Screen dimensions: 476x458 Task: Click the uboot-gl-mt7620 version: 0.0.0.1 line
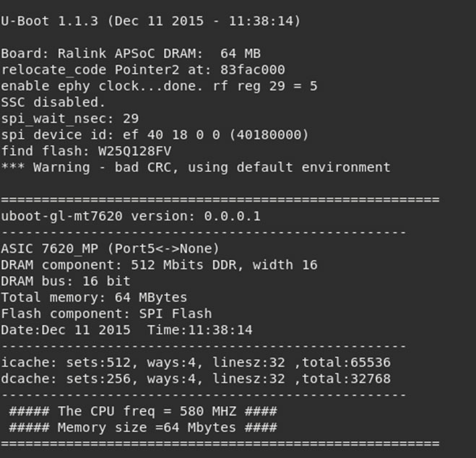pyautogui.click(x=131, y=216)
